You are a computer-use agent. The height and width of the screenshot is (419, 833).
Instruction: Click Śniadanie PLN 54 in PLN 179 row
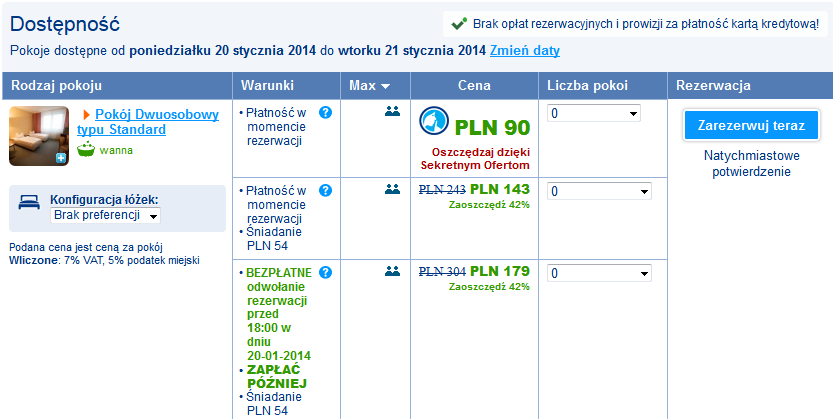pos(274,404)
